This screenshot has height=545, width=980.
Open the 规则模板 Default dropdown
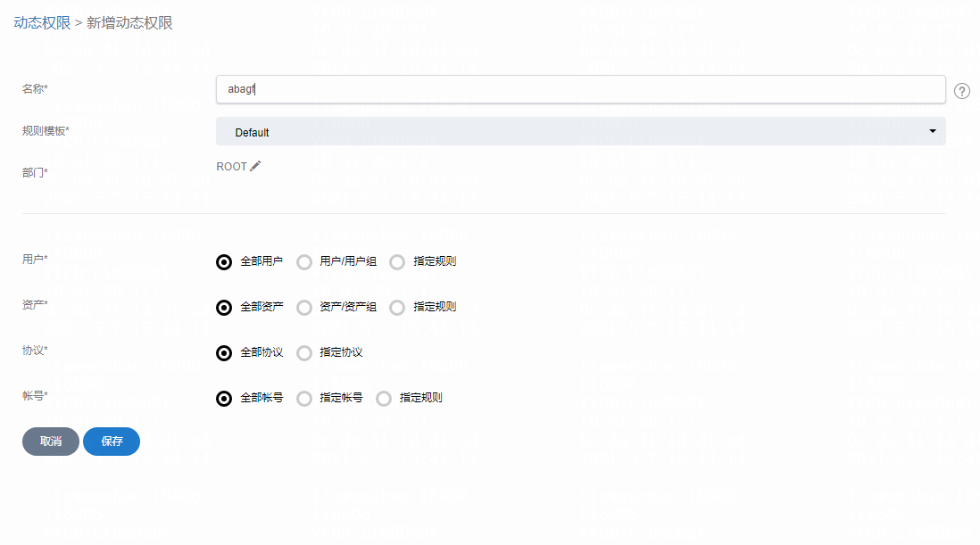[581, 131]
